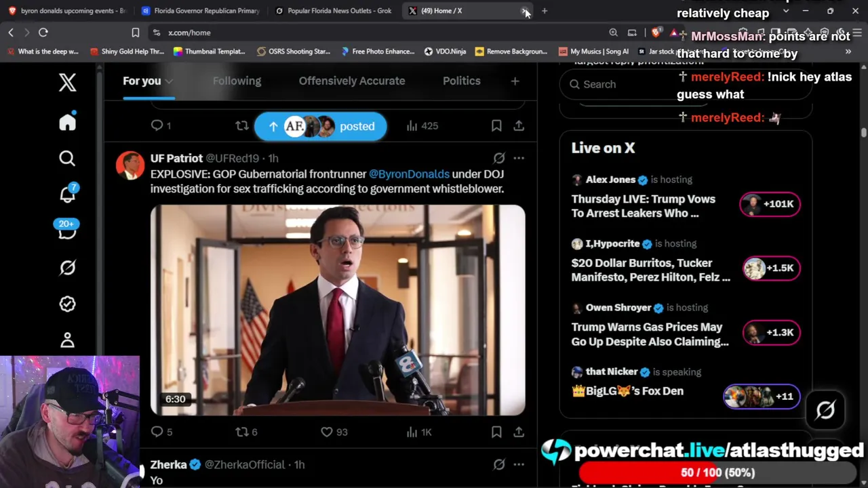Open UF Patriot profile name
Viewport: 868px width, 488px height.
point(176,158)
